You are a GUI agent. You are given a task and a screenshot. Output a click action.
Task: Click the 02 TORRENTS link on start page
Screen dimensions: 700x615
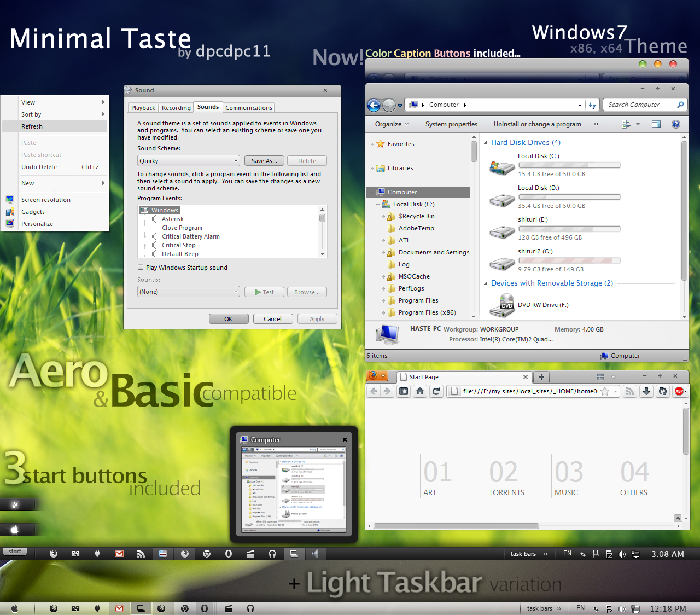(506, 477)
